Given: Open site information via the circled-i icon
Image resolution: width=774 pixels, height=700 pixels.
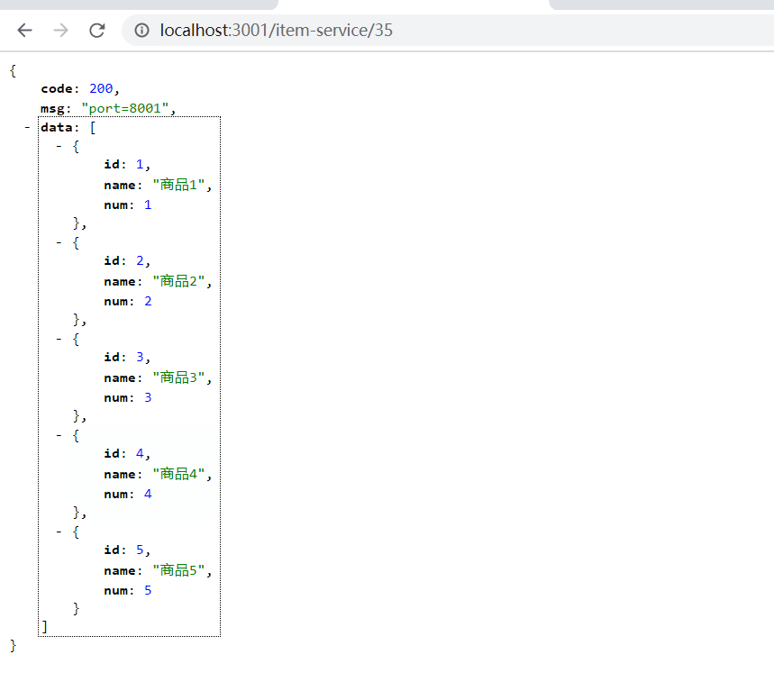Looking at the screenshot, I should pyautogui.click(x=141, y=30).
